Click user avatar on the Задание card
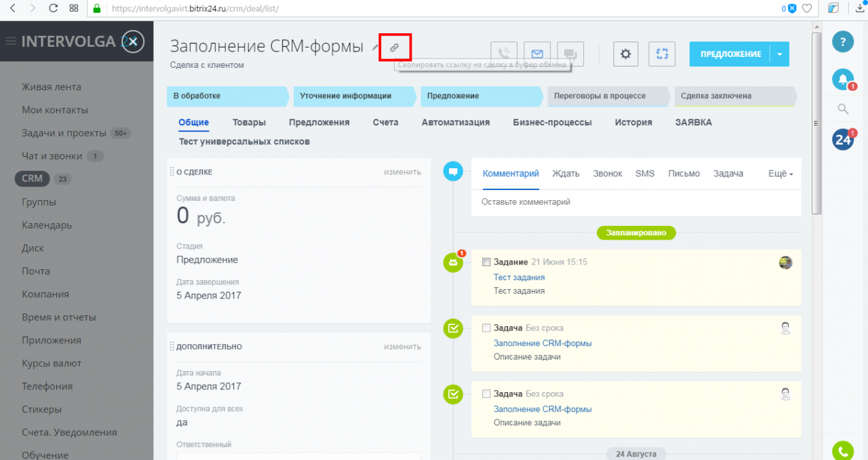The height and width of the screenshot is (460, 868). [785, 263]
